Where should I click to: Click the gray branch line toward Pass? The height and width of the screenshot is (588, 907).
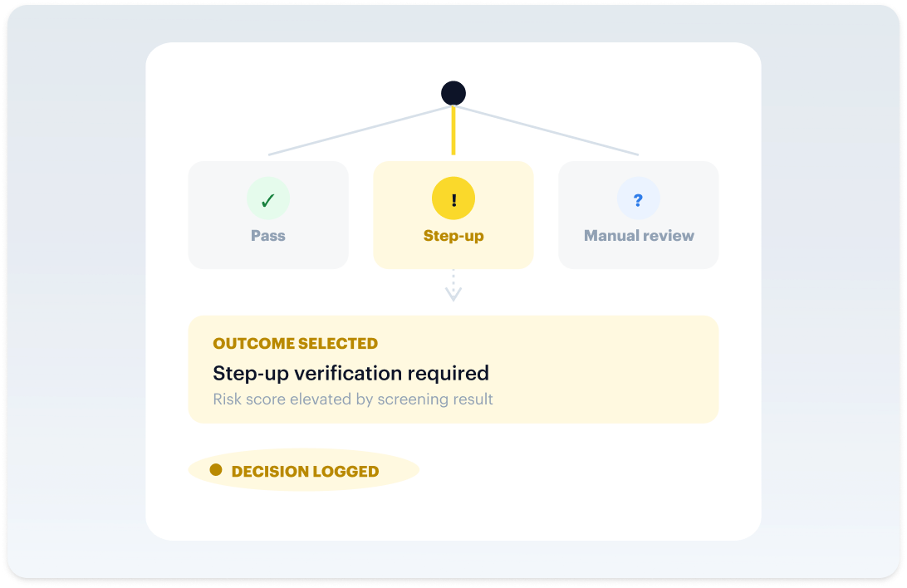point(359,130)
